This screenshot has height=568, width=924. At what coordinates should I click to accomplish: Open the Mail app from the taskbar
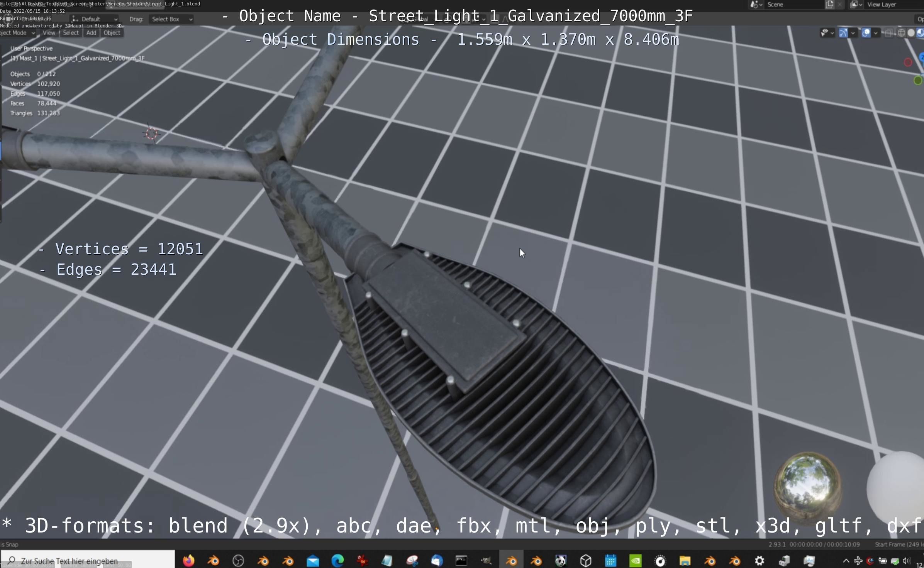pyautogui.click(x=313, y=560)
